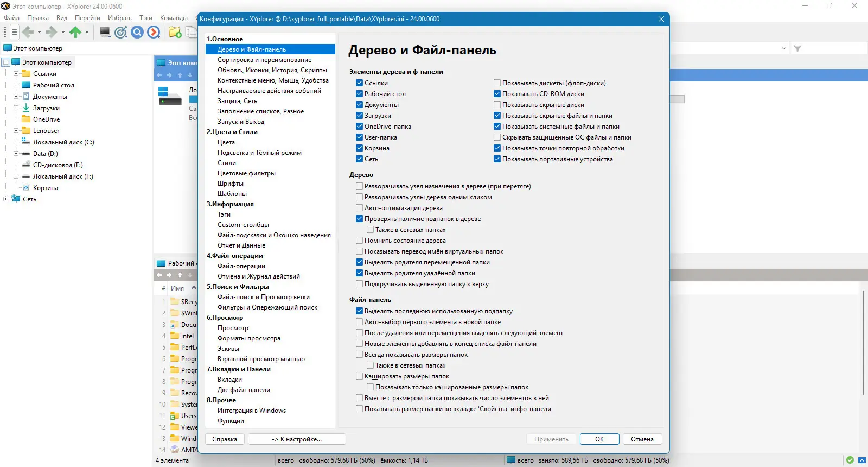This screenshot has height=467, width=868.
Task: Select Шрифты in the configuration list
Action: point(231,184)
